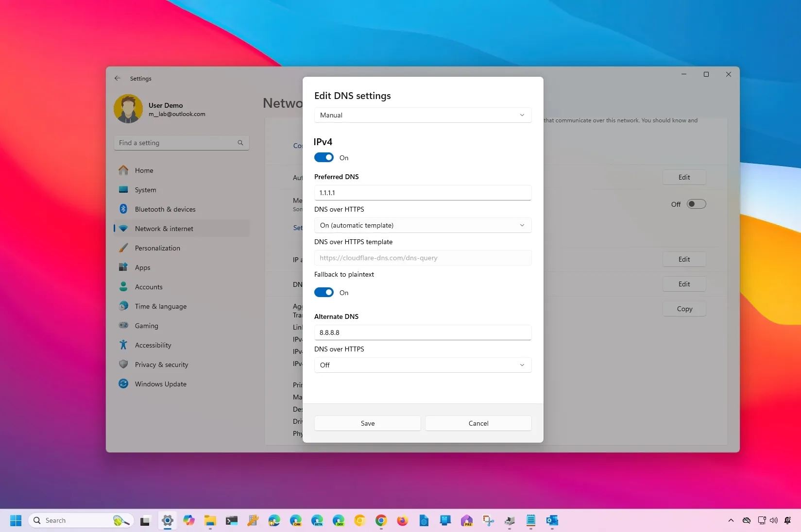801x532 pixels.
Task: Go to Bluetooth & devices settings
Action: (182, 209)
